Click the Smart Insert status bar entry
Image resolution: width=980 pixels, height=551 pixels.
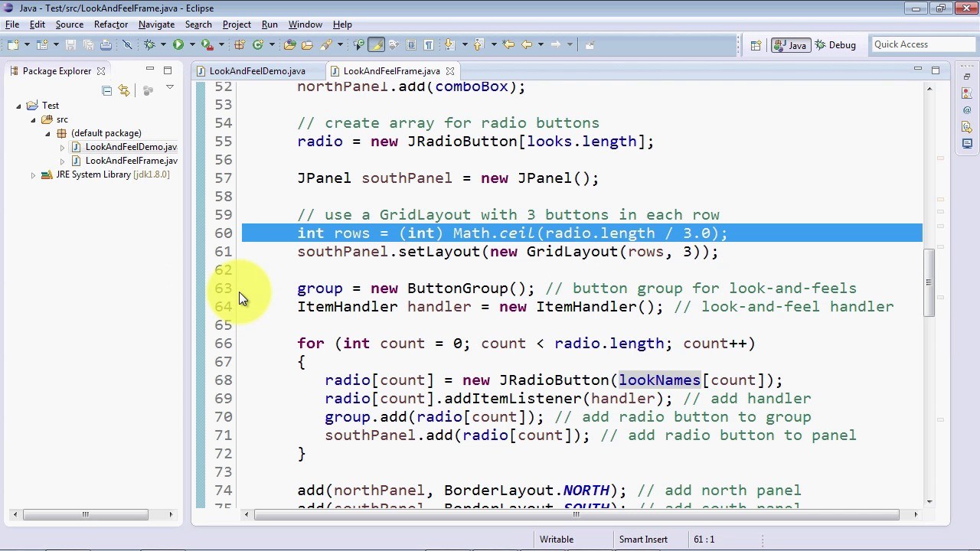(643, 540)
